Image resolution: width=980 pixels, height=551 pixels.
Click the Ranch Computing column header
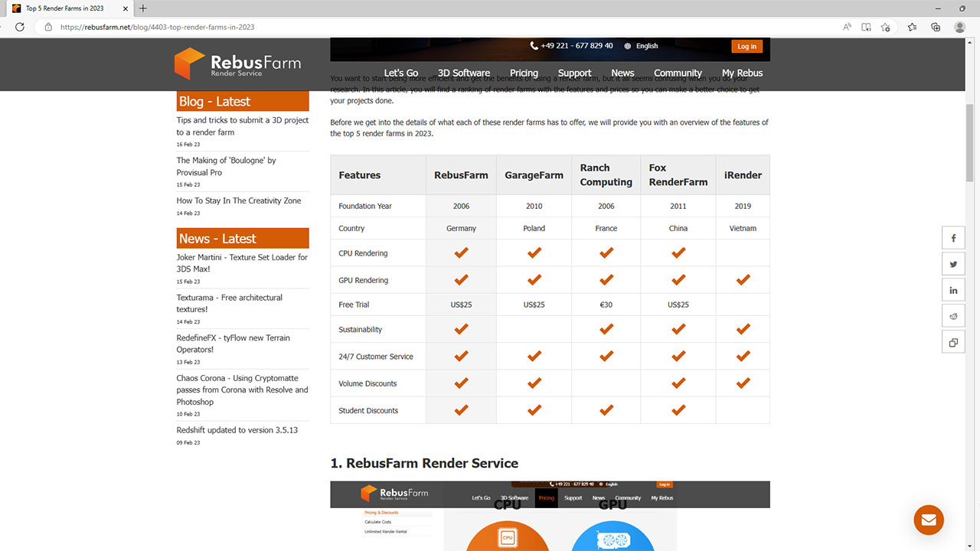(x=606, y=175)
